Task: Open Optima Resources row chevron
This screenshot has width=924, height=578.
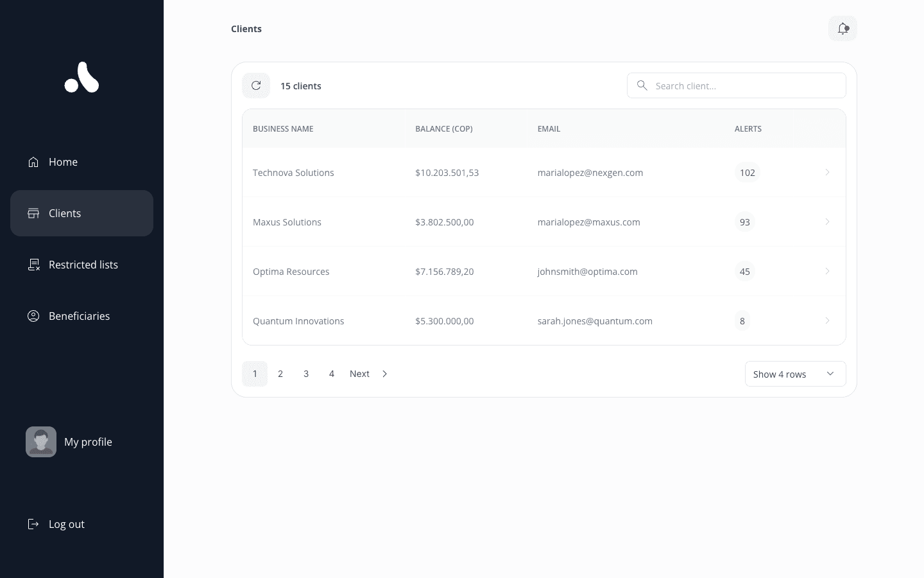Action: [x=827, y=271]
